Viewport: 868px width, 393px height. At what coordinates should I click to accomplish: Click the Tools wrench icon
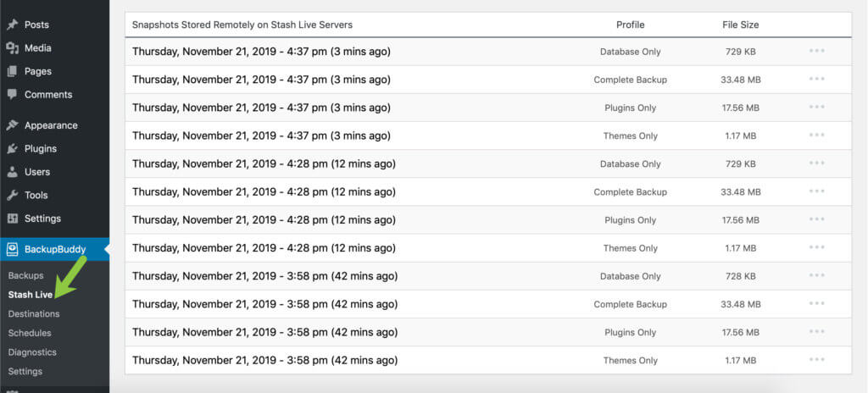point(12,196)
